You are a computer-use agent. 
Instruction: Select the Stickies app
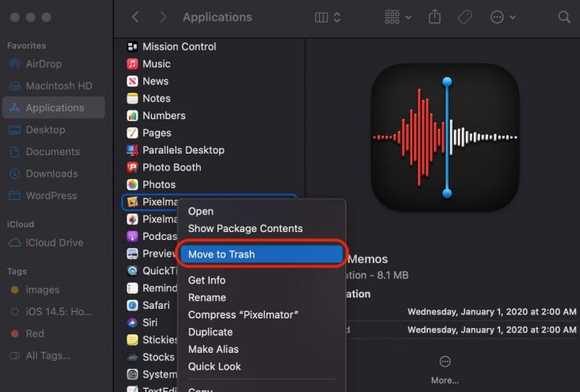(150, 340)
